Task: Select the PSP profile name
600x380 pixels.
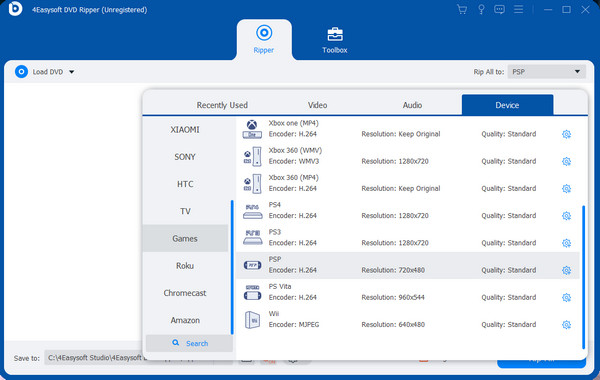Action: point(275,259)
